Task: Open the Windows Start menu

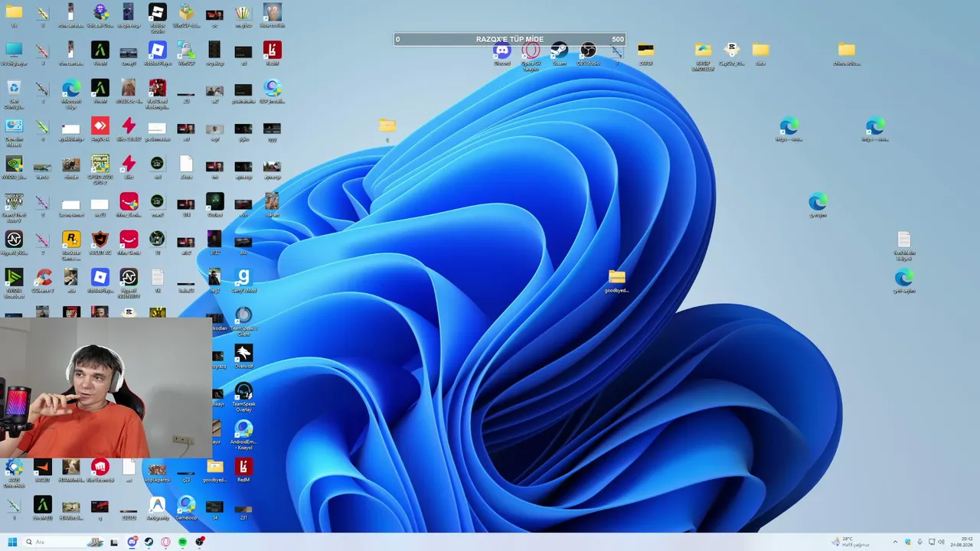Action: point(12,542)
